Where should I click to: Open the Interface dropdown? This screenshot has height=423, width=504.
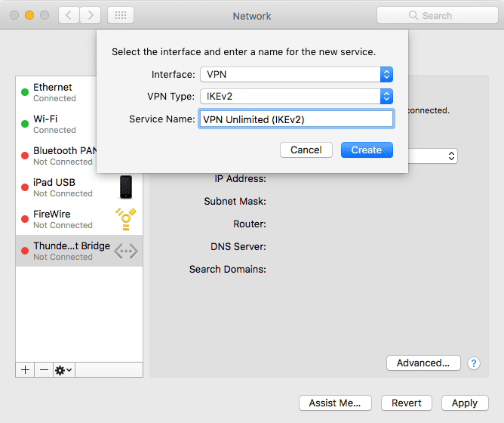(x=296, y=74)
